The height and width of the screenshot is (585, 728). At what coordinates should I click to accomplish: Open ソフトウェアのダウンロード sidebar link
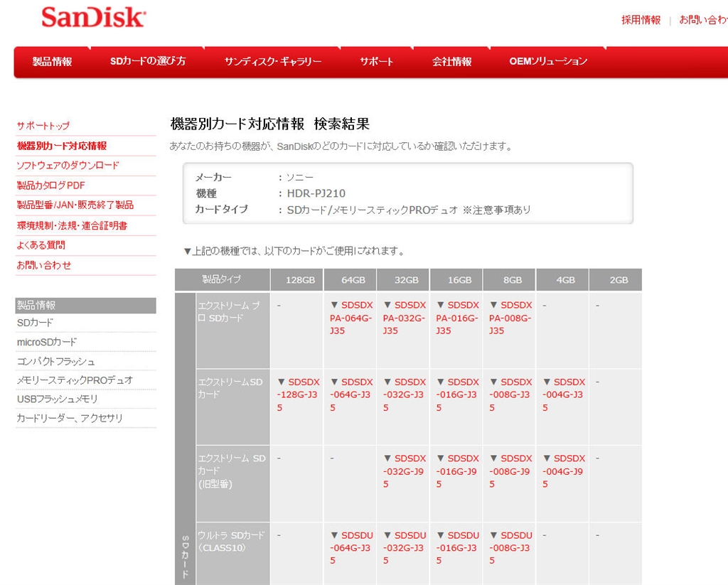68,166
